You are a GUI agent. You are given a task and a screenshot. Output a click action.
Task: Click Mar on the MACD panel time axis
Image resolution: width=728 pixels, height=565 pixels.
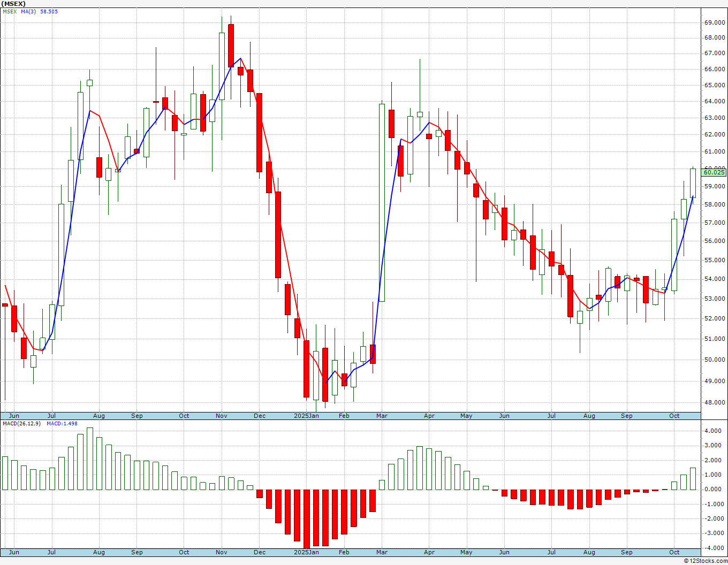pos(382,552)
